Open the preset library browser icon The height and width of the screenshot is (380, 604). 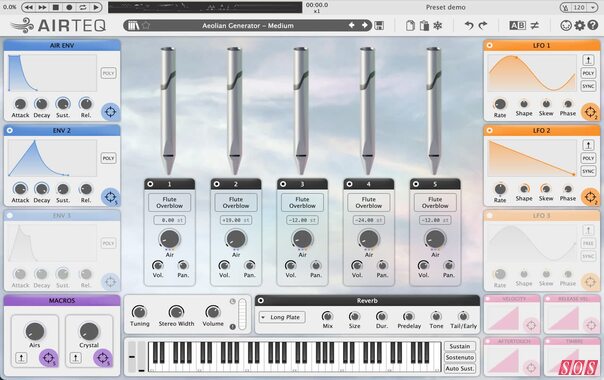pyautogui.click(x=133, y=25)
